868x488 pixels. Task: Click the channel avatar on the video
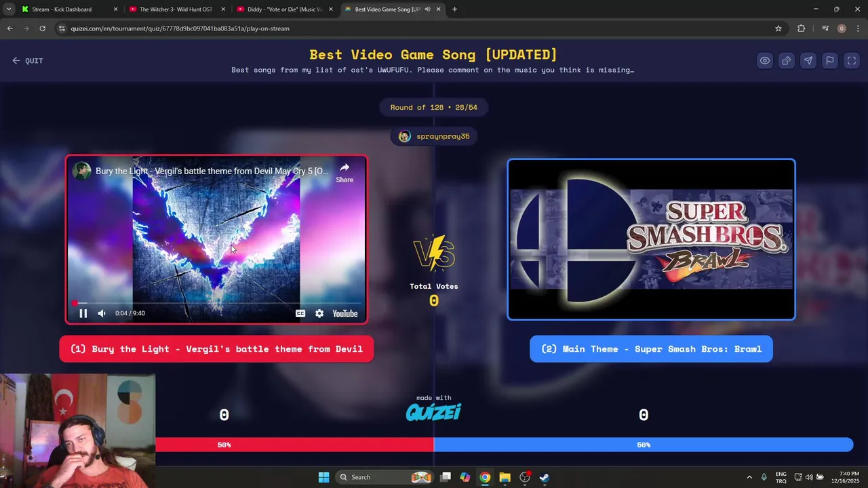pos(82,171)
